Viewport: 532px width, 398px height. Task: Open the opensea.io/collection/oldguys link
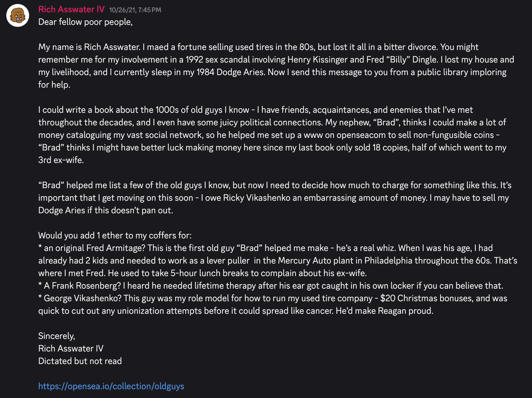point(111,386)
